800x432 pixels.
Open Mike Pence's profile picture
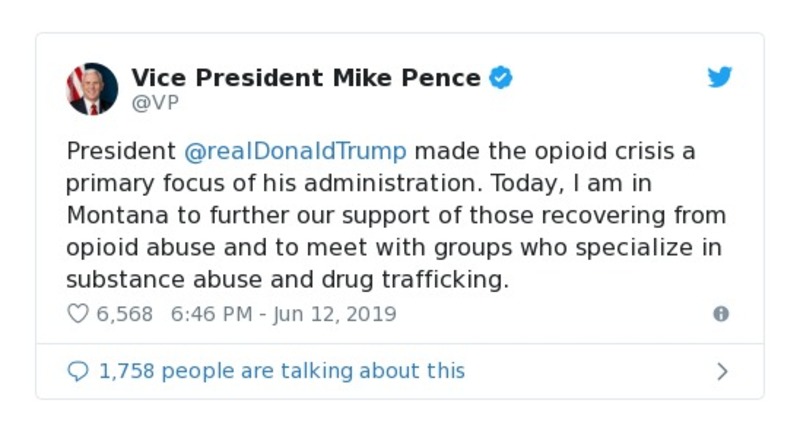92,88
